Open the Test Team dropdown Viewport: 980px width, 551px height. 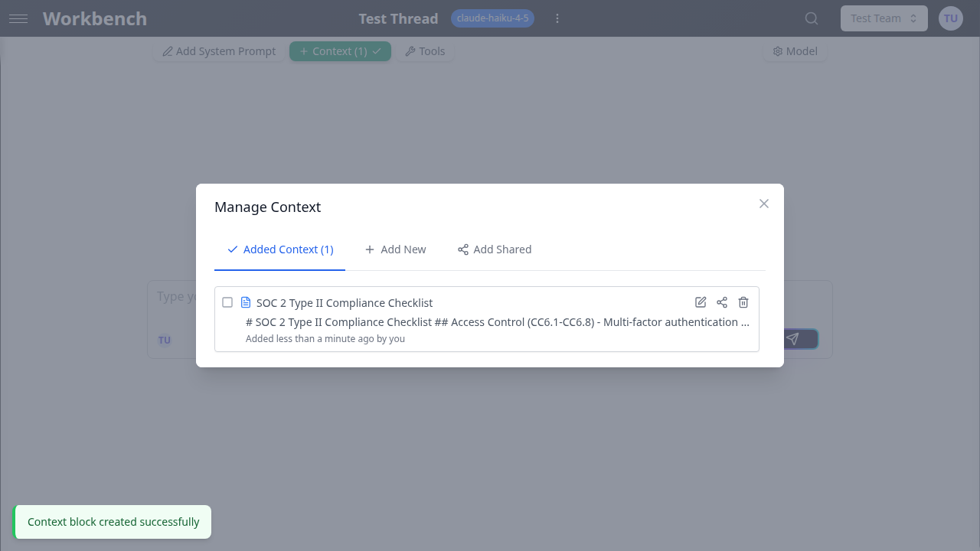(884, 18)
